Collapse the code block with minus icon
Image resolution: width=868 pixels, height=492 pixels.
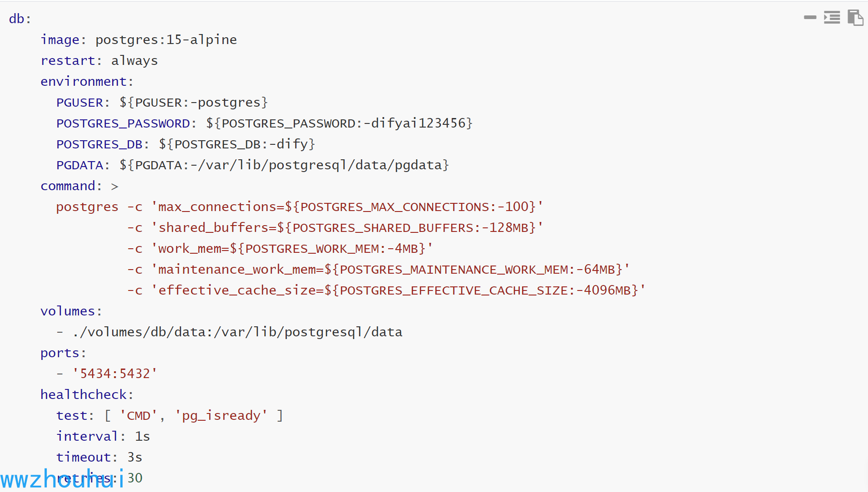click(x=810, y=18)
